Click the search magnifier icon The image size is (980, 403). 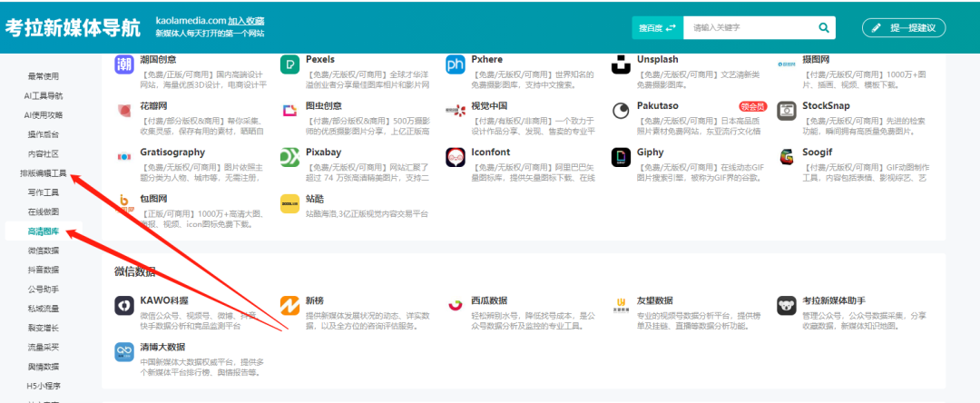point(824,27)
